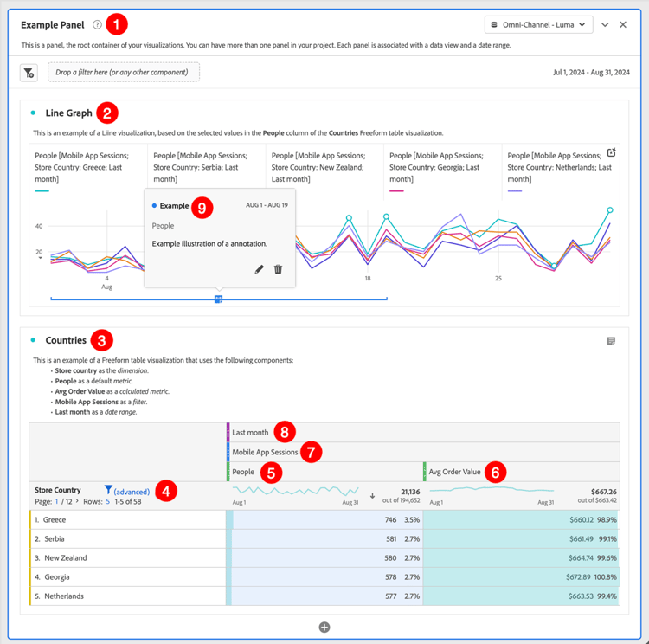Go to next page with the arrow
The width and height of the screenshot is (649, 644).
tap(77, 501)
